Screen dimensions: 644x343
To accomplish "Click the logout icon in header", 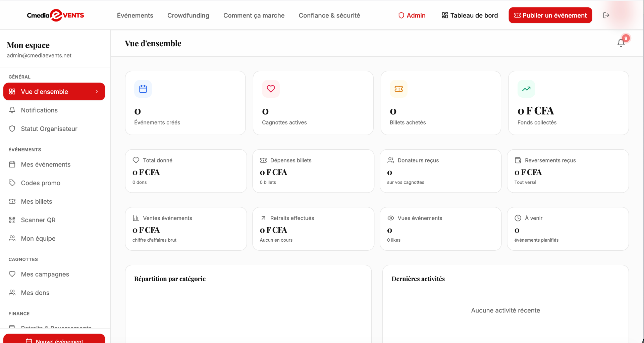I will point(606,15).
